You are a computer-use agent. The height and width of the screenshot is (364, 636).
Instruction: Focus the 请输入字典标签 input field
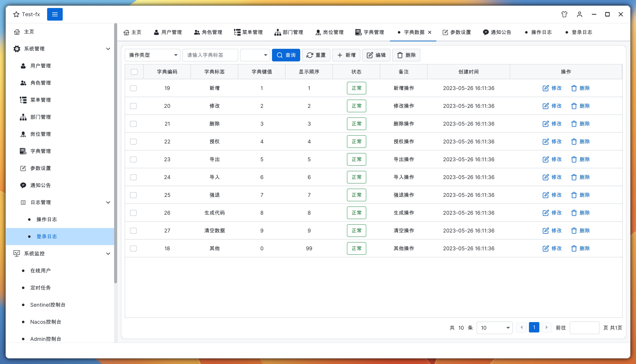[x=210, y=55]
